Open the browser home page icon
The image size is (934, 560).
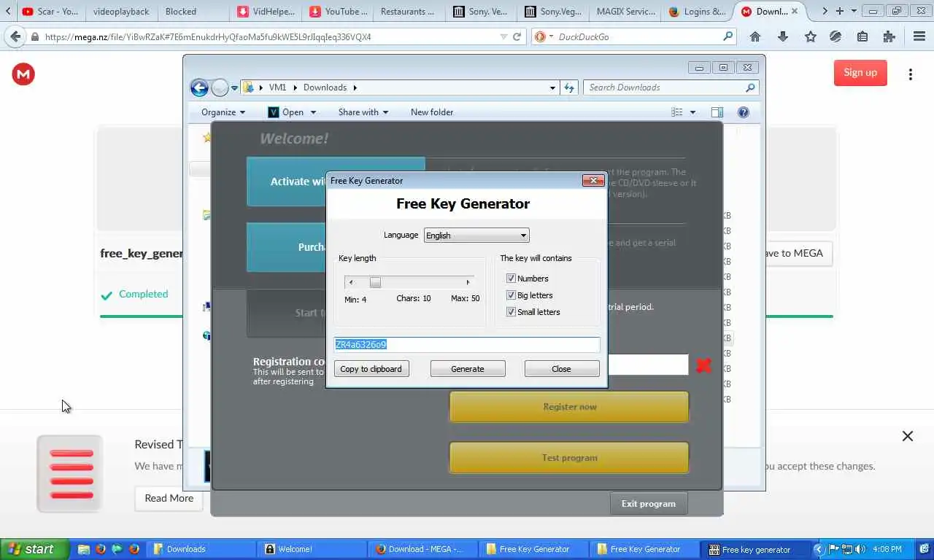tap(755, 36)
